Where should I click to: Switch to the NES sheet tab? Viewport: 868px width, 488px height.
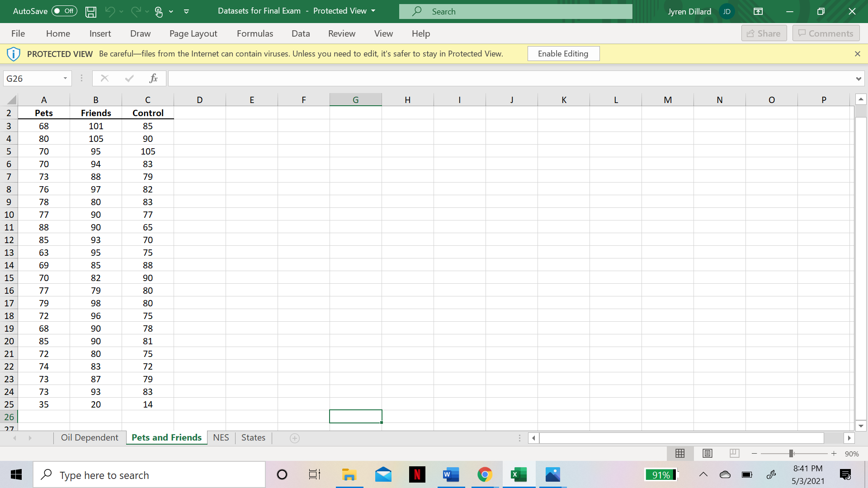(221, 437)
